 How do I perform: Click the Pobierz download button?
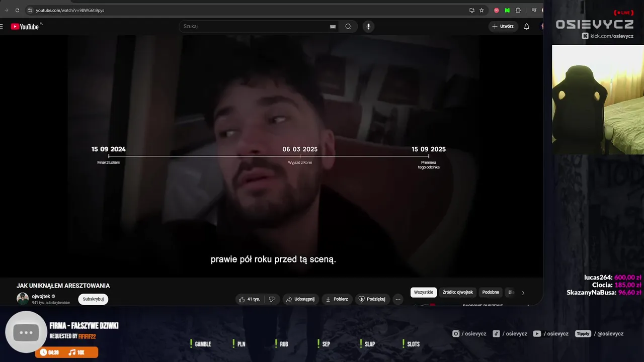(x=337, y=299)
